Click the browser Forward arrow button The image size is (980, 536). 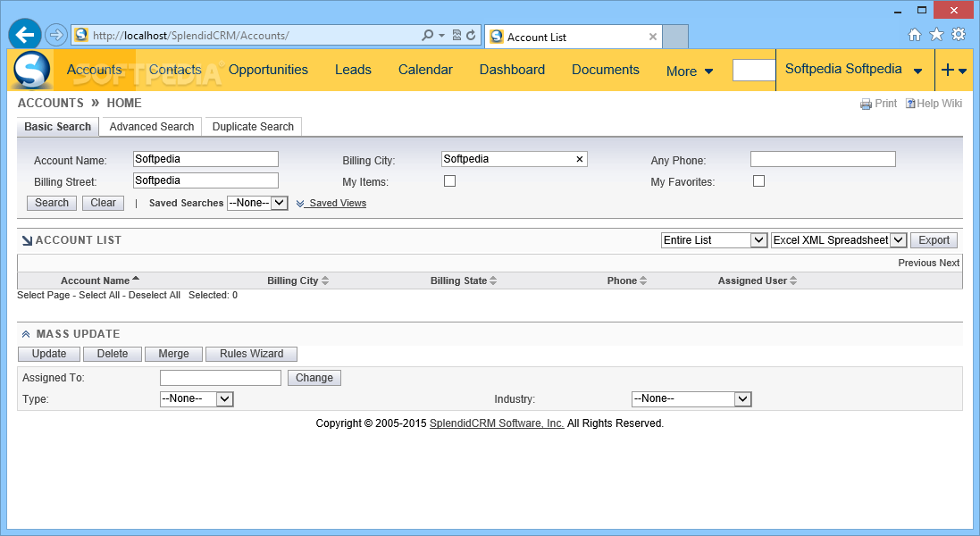coord(56,35)
